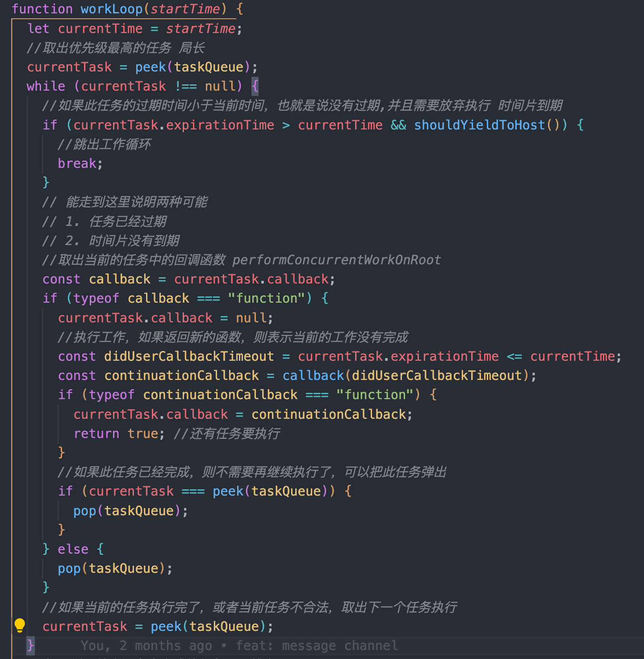This screenshot has height=659, width=644.
Task: Click the comment '// 能走到这里说明两种可能'
Action: pyautogui.click(x=125, y=202)
